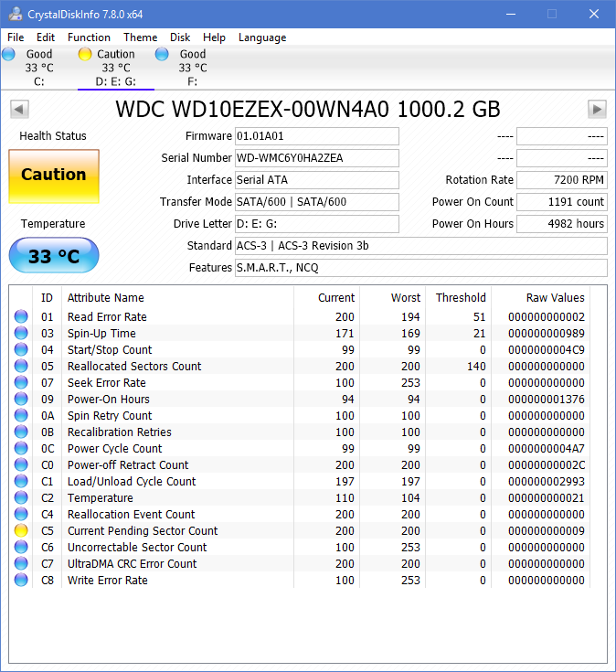This screenshot has height=672, width=616.
Task: Open the Theme menu
Action: pyautogui.click(x=140, y=37)
